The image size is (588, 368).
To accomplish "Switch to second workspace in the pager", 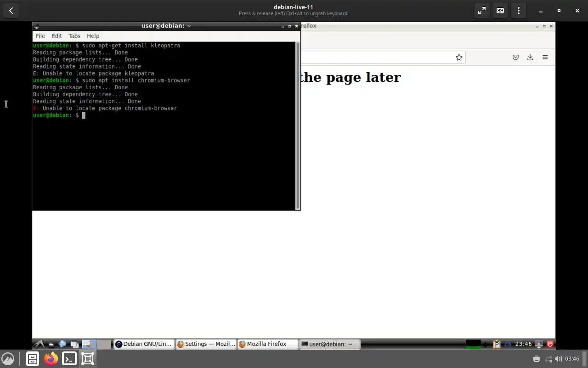I will [x=104, y=344].
